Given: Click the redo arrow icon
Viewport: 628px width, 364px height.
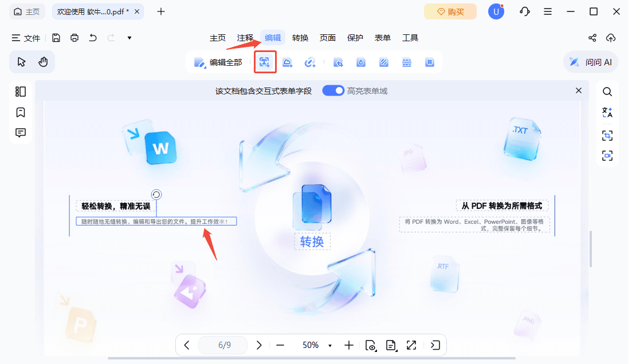Looking at the screenshot, I should coord(111,38).
